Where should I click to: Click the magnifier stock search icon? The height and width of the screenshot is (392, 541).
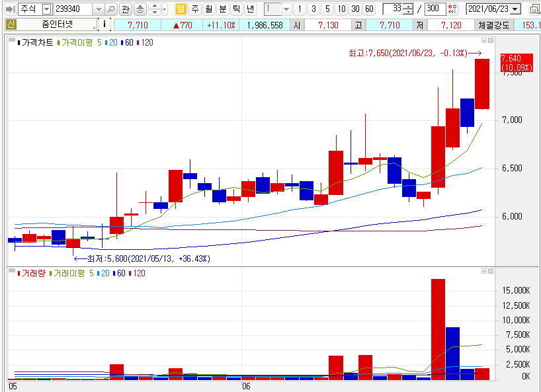[110, 9]
